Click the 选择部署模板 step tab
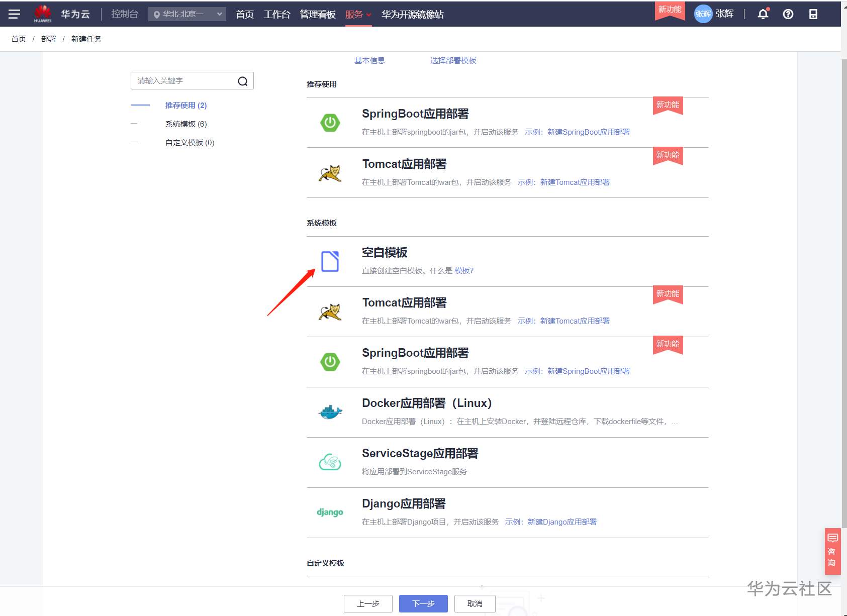Image resolution: width=847 pixels, height=616 pixels. (x=453, y=60)
